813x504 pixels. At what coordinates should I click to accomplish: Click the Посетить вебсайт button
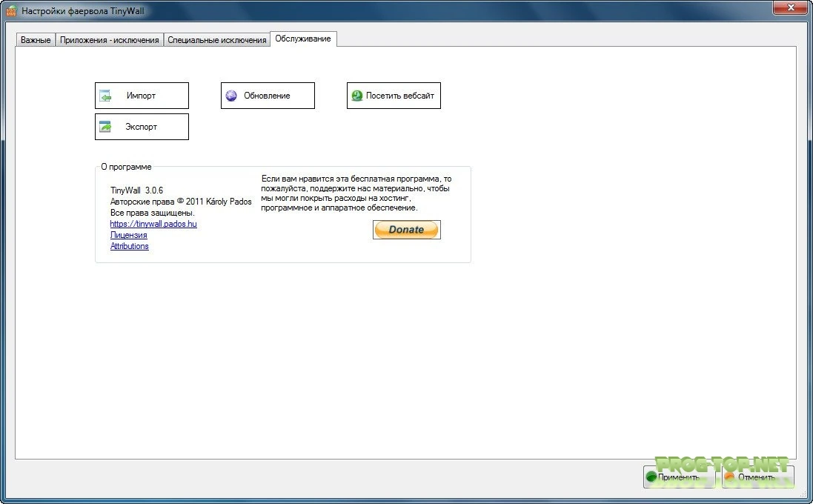[x=394, y=96]
